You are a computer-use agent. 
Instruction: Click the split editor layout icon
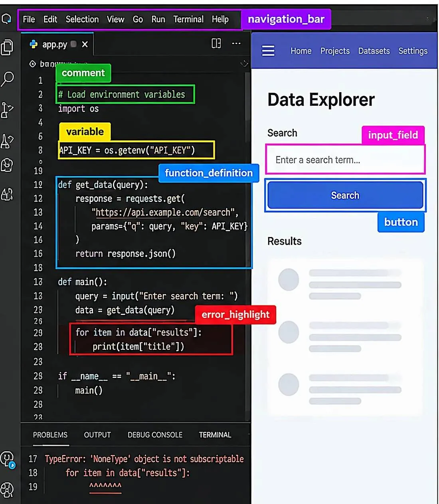click(x=216, y=43)
